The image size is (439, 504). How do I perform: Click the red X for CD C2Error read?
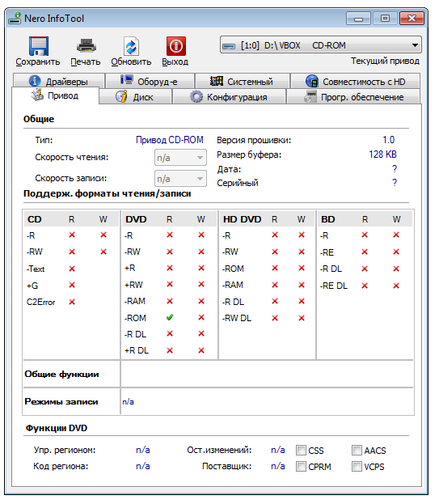click(x=72, y=302)
